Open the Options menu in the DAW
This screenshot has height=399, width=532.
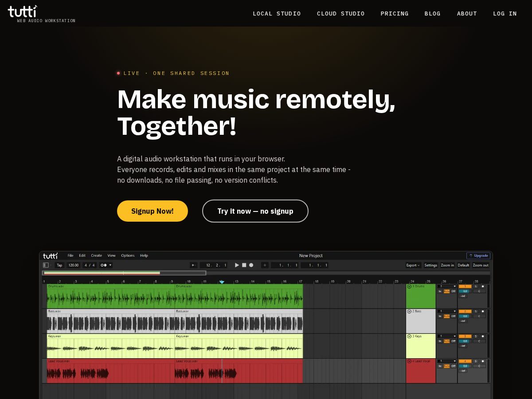[x=128, y=255]
